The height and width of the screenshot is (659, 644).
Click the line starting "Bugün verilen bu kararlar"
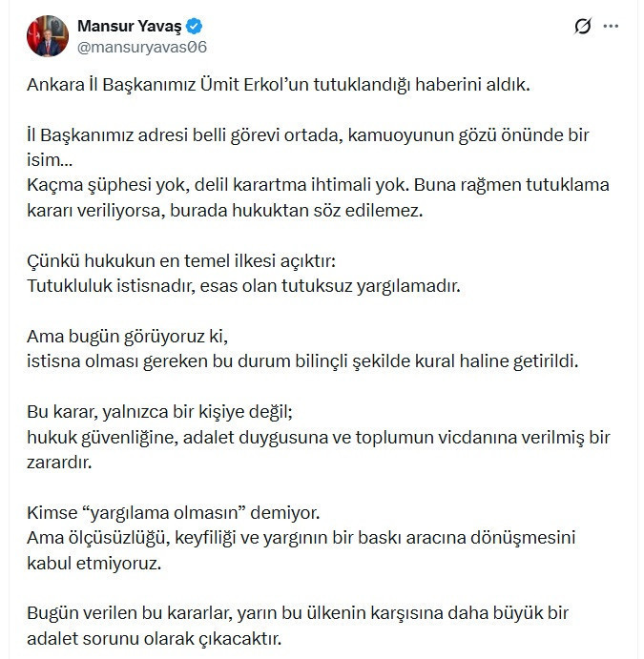coord(297,612)
